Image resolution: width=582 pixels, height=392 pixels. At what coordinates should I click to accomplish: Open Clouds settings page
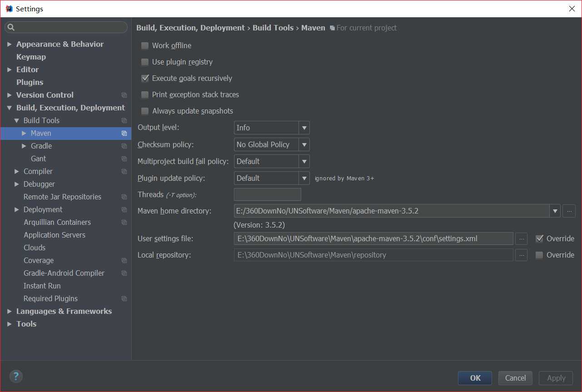[x=35, y=248]
